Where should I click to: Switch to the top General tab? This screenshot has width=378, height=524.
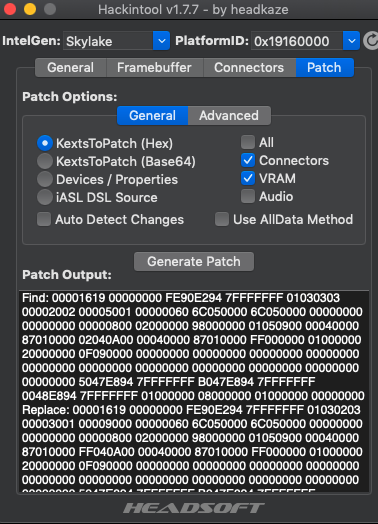[x=71, y=68]
